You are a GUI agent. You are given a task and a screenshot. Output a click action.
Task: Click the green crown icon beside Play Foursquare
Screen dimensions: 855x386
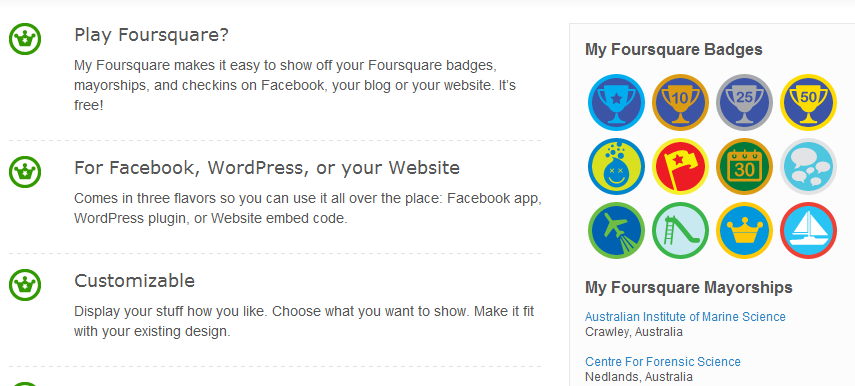pos(25,39)
